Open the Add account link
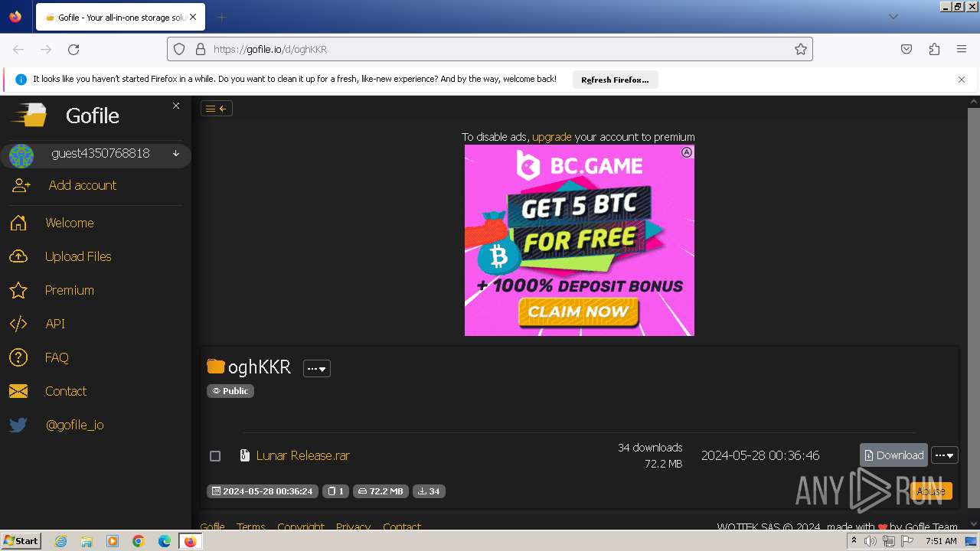Image resolution: width=980 pixels, height=551 pixels. coord(83,185)
